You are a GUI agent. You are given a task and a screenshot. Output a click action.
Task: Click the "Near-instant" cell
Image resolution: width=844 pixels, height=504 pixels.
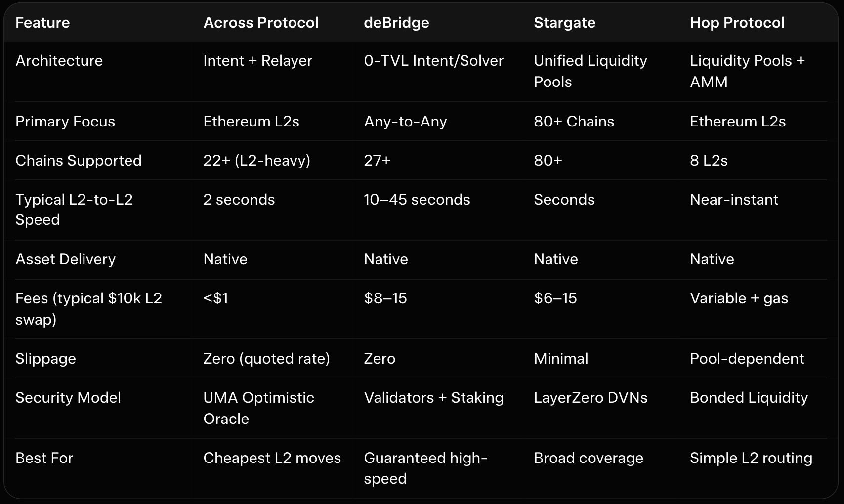pos(734,200)
